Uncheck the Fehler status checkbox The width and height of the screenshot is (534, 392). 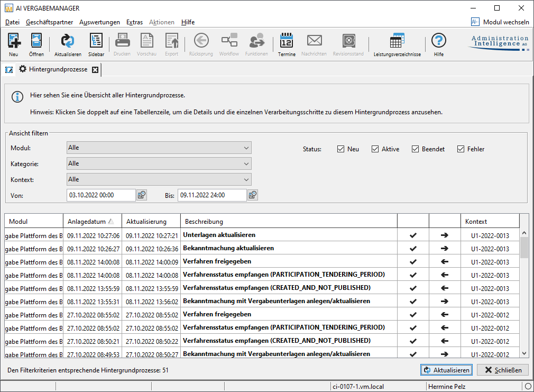[x=461, y=149]
